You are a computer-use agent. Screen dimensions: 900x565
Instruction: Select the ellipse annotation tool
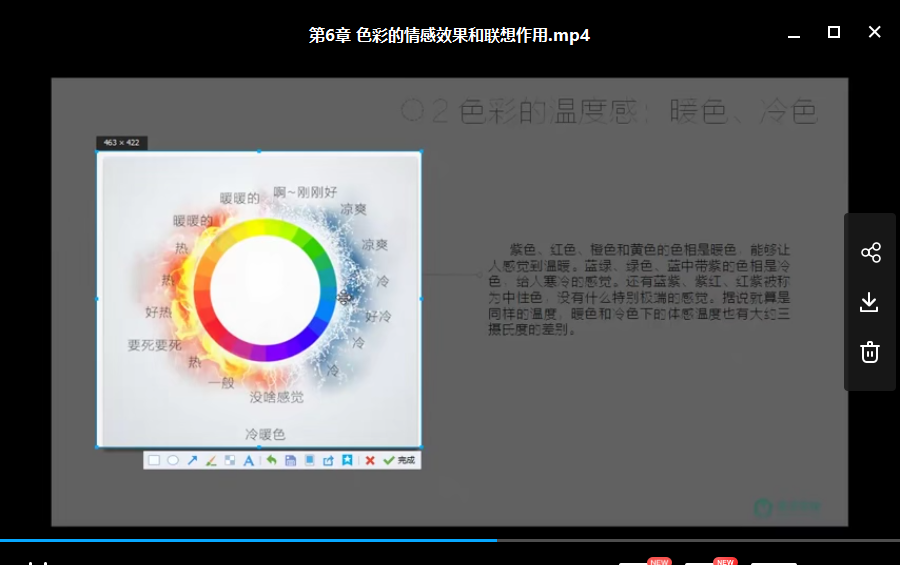173,460
